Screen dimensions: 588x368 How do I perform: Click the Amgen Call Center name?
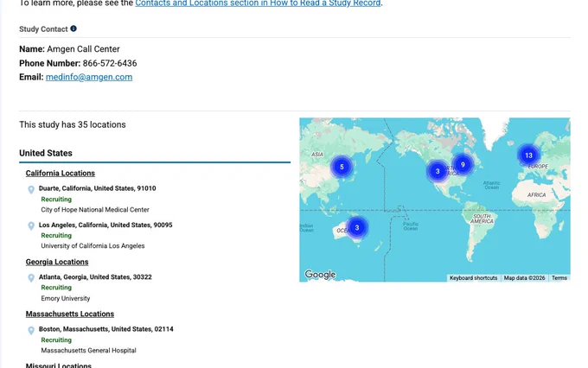83,49
